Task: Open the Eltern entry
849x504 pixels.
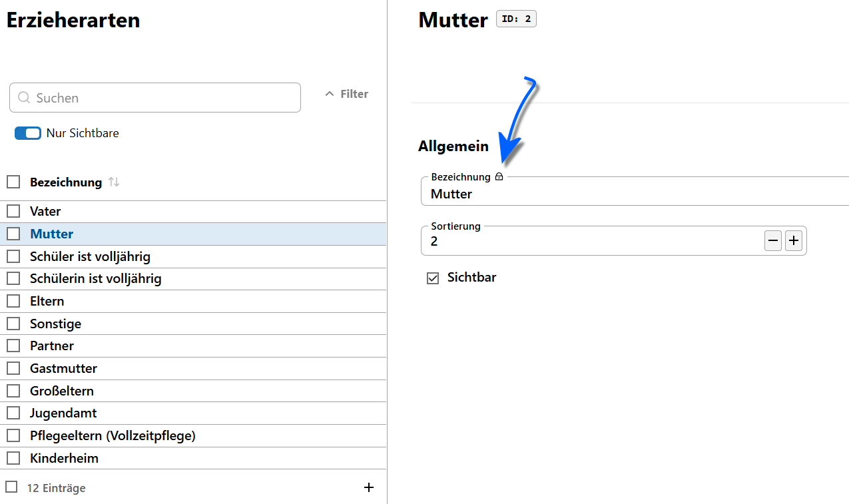Action: [x=47, y=301]
